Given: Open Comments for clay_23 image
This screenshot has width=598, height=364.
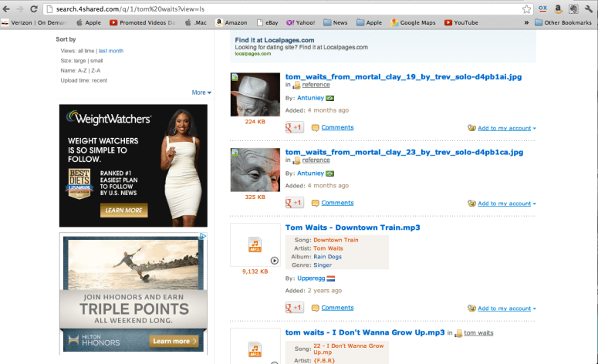Looking at the screenshot, I should pos(337,203).
